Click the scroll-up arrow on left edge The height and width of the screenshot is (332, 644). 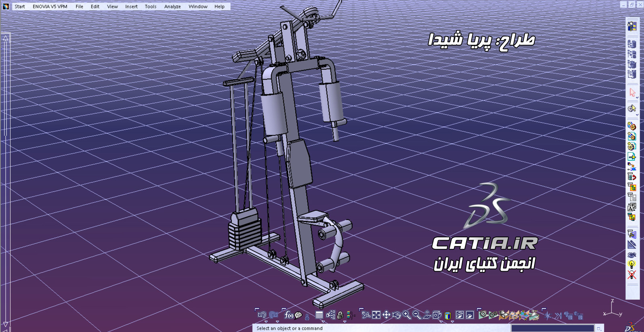[6, 38]
